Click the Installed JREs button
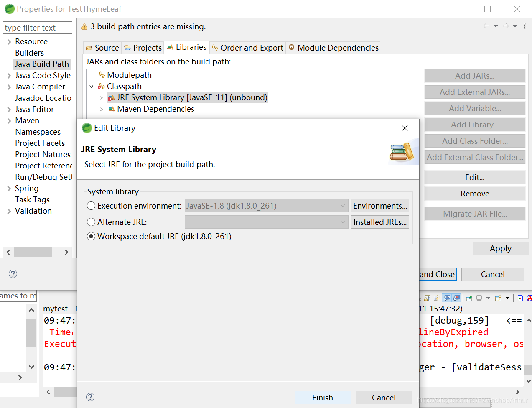 [x=379, y=222]
